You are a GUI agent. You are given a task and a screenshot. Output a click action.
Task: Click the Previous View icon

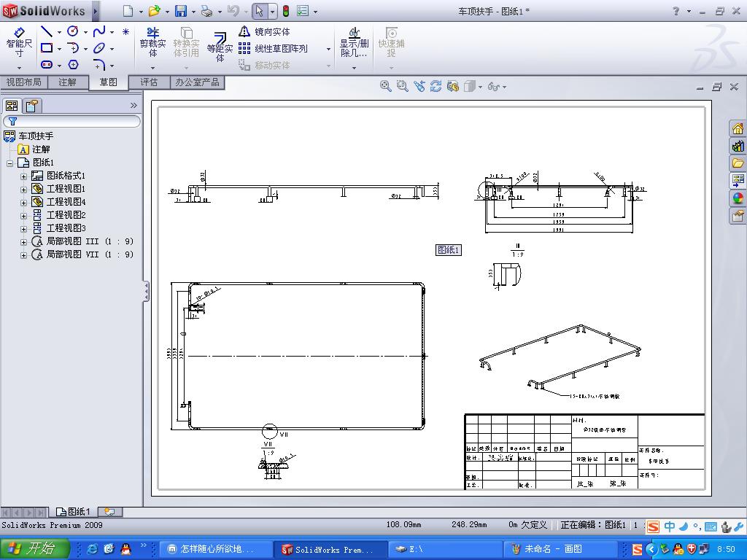(419, 86)
